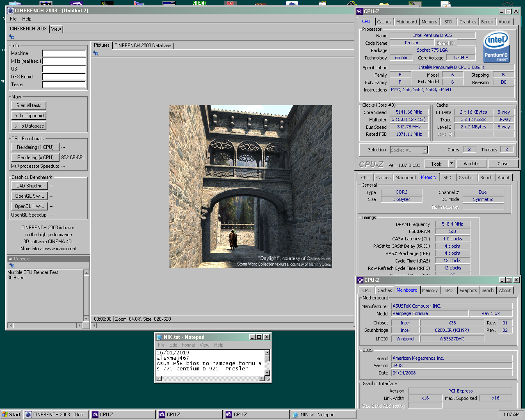Click the To Database button

click(x=29, y=126)
